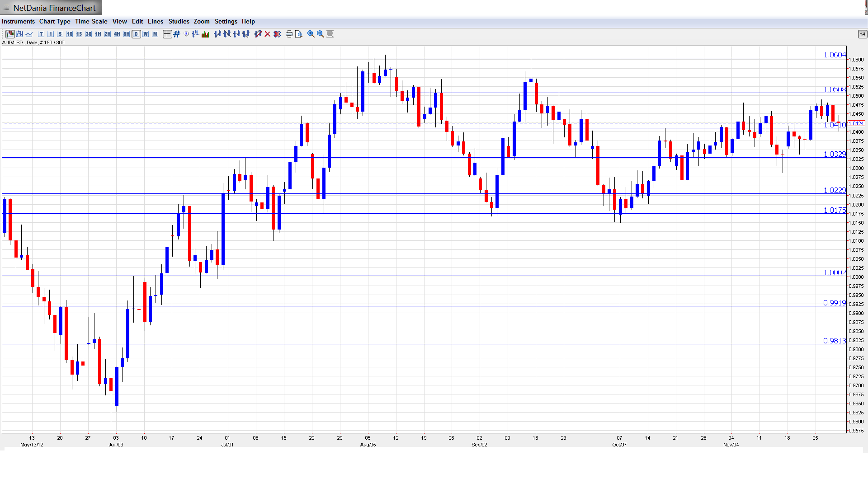Select 30 minute time scale
Screen dimensions: 868x488
pos(89,34)
